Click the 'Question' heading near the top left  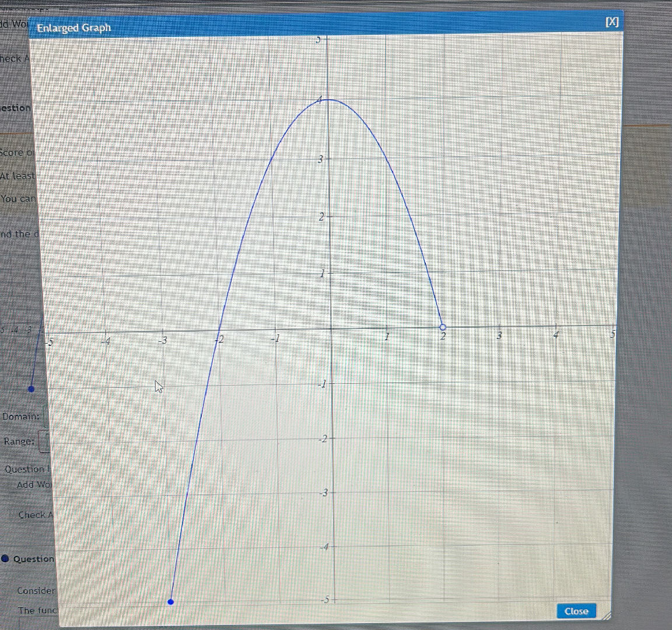tap(15, 108)
